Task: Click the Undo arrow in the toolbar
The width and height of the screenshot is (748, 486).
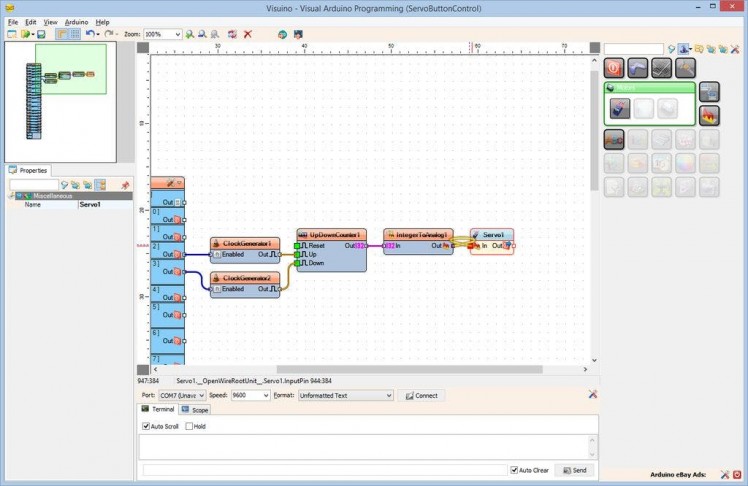Action: pyautogui.click(x=90, y=34)
